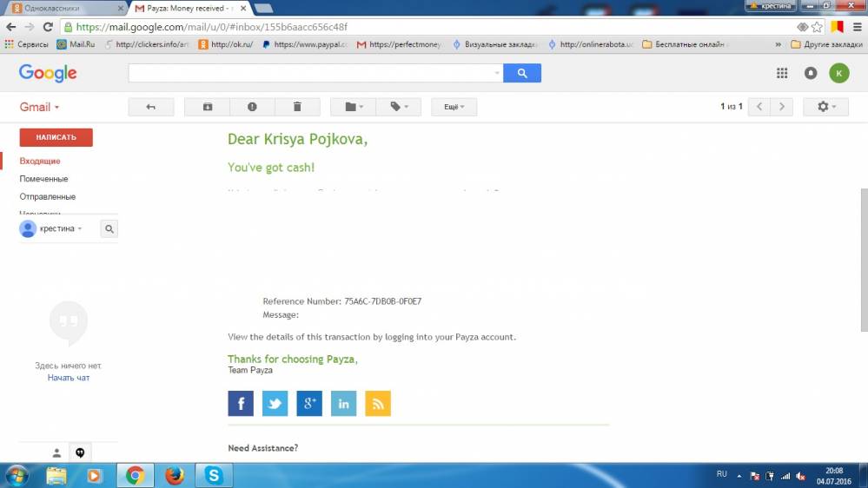Screen dimensions: 868x488
Task: Launch Firefox from the taskbar
Action: 175,475
